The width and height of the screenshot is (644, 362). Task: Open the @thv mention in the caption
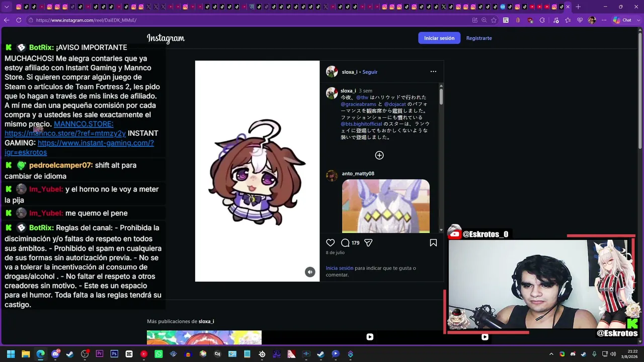pyautogui.click(x=362, y=98)
